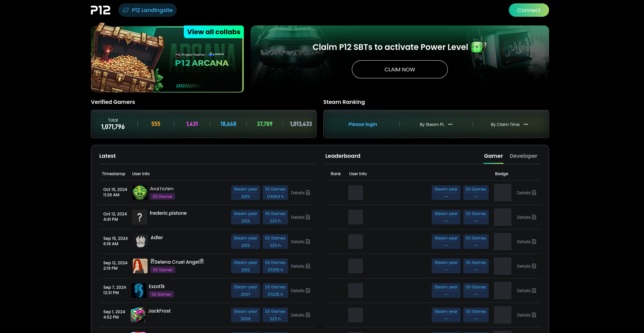Open Details for Adler row

coord(300,242)
